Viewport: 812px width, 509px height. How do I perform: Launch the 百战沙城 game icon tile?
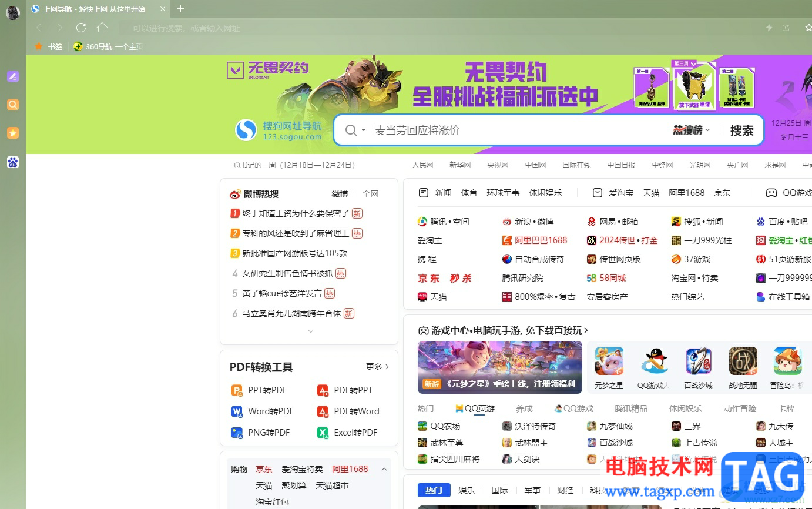tap(699, 361)
